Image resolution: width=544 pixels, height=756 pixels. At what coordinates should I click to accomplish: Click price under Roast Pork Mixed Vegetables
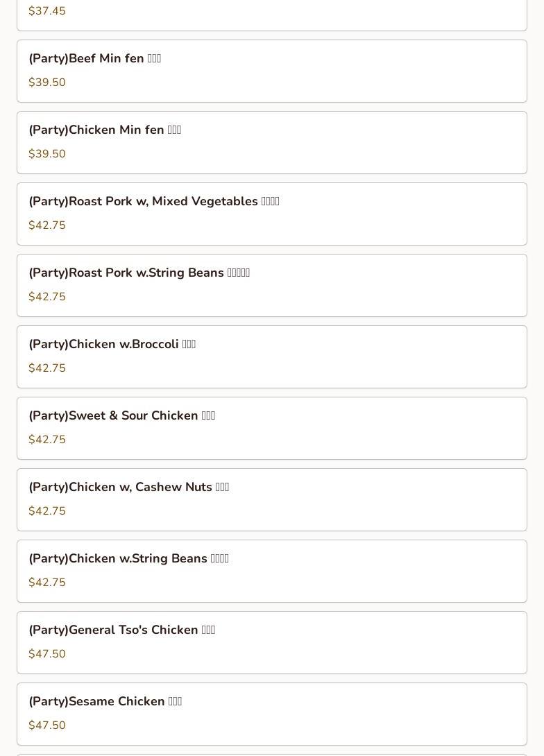tap(47, 225)
